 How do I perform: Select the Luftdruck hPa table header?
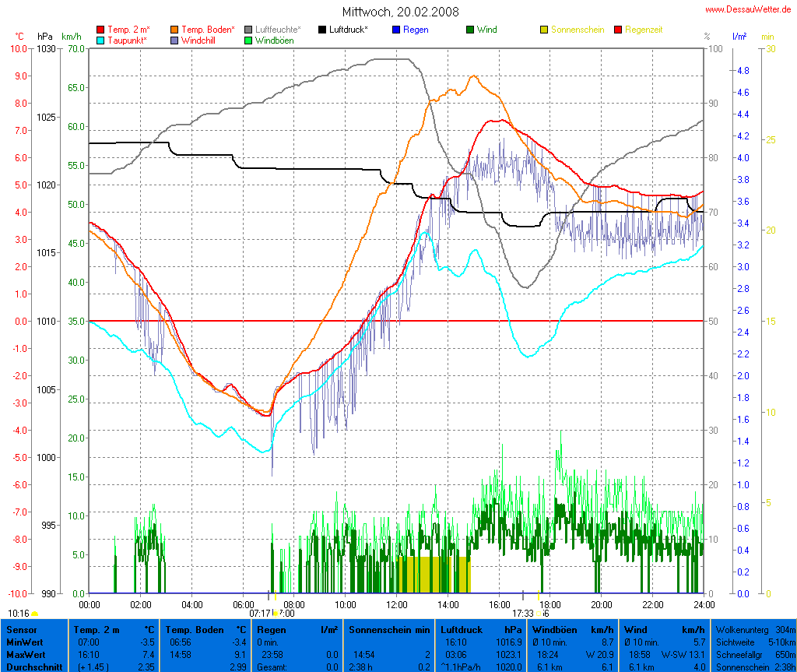click(482, 628)
